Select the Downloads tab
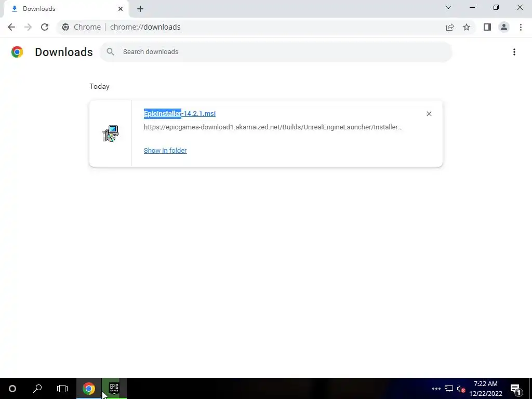Image resolution: width=532 pixels, height=399 pixels. pos(66,9)
